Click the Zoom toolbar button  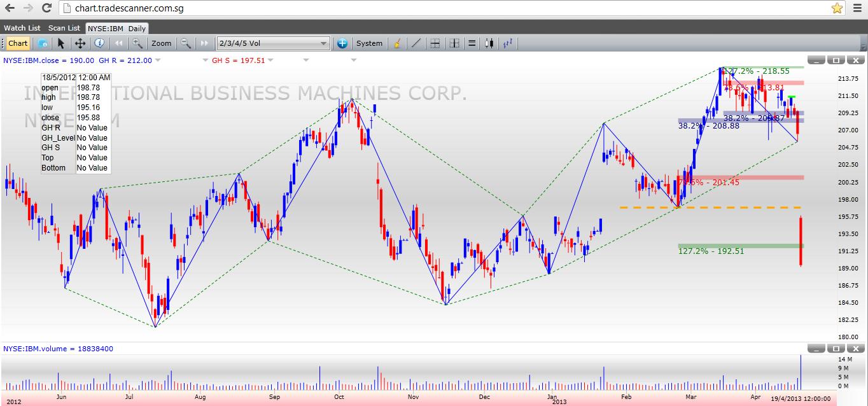[x=162, y=43]
